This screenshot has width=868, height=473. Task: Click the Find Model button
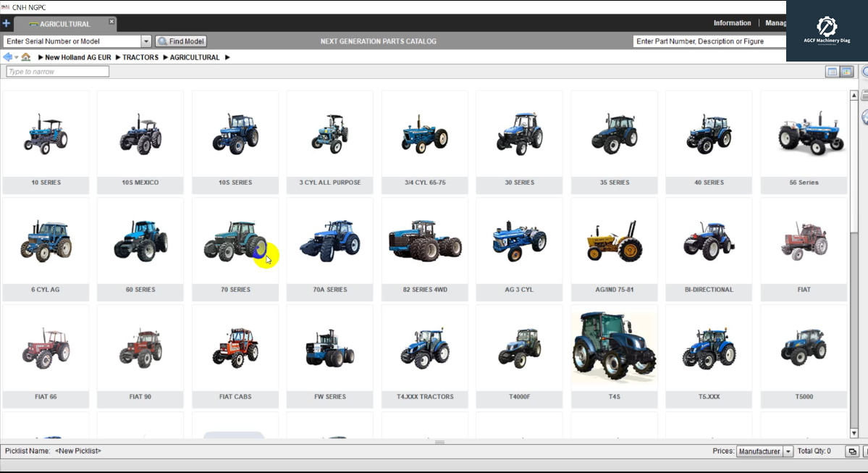tap(181, 41)
